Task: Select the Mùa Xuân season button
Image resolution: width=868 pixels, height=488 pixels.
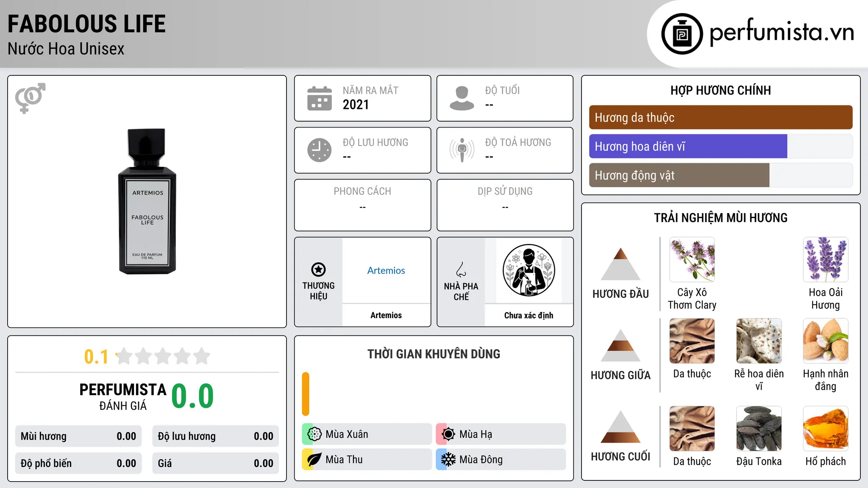Action: tap(367, 434)
